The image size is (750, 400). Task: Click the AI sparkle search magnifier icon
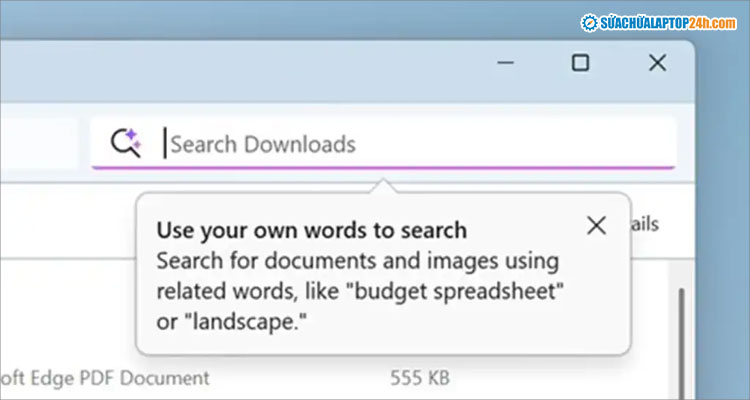(126, 143)
